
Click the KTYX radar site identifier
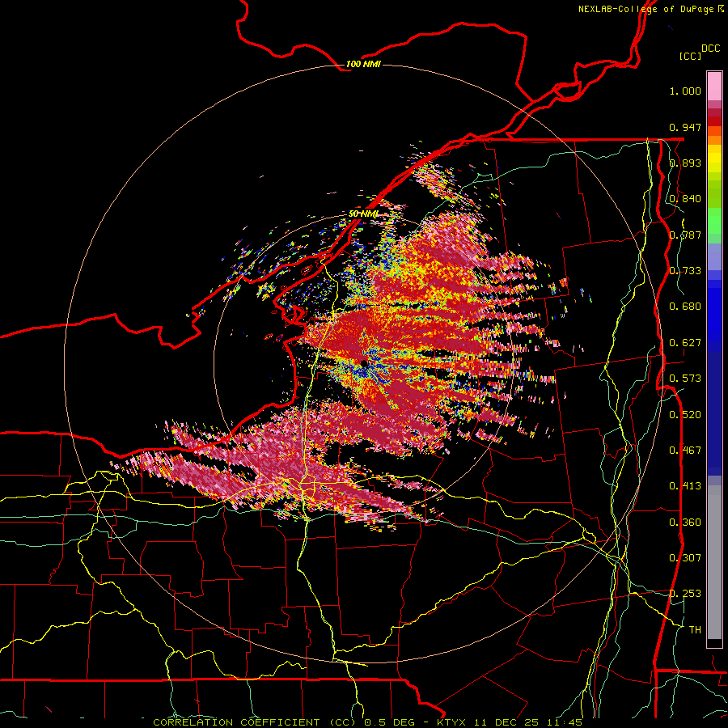(454, 722)
